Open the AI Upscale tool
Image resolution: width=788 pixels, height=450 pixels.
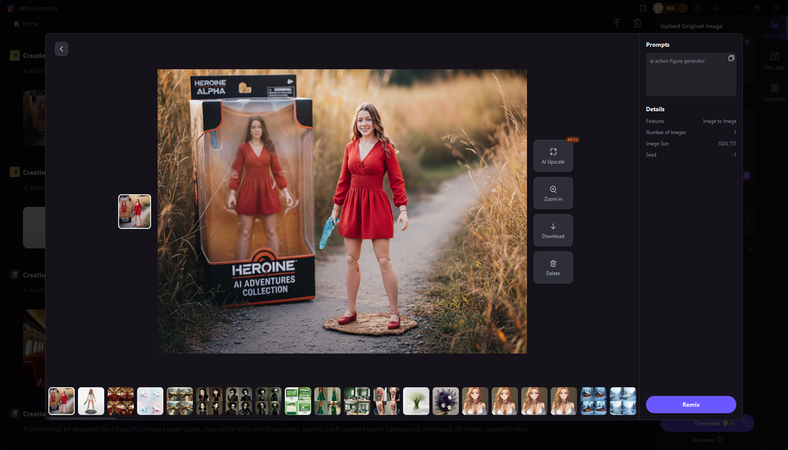(553, 155)
